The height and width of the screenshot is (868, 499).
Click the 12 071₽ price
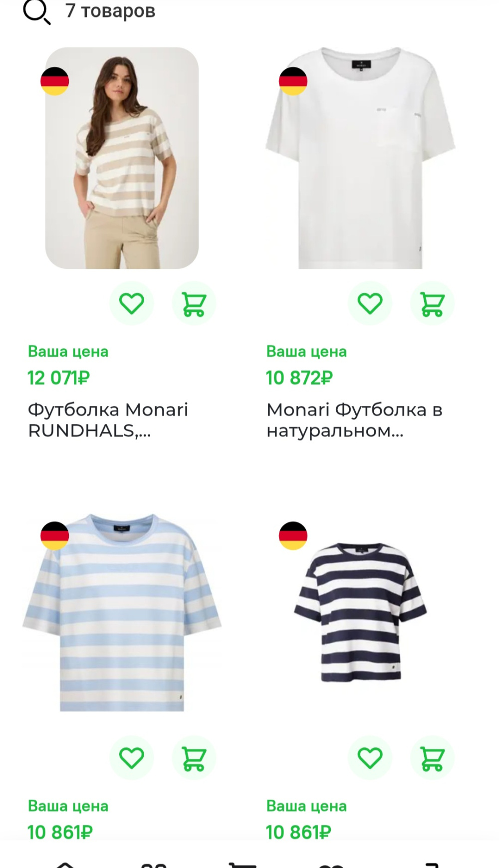(x=59, y=378)
